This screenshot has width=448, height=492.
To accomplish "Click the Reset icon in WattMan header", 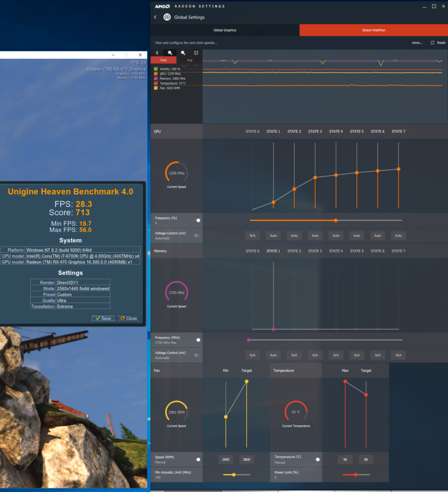I will coord(433,43).
